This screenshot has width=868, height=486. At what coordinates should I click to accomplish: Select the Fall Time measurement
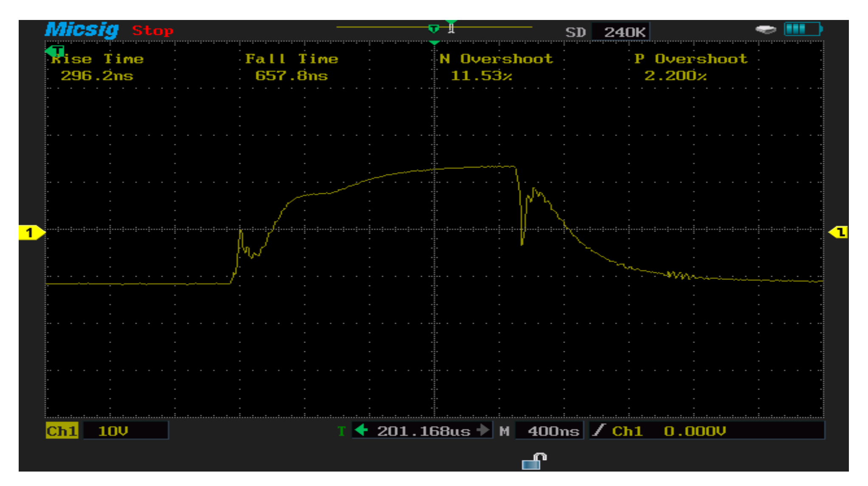292,67
